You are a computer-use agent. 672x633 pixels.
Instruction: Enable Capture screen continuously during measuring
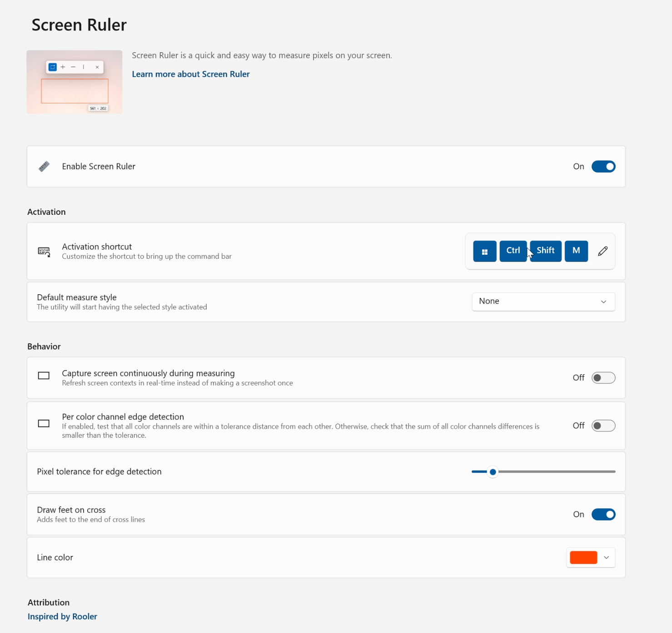click(603, 378)
